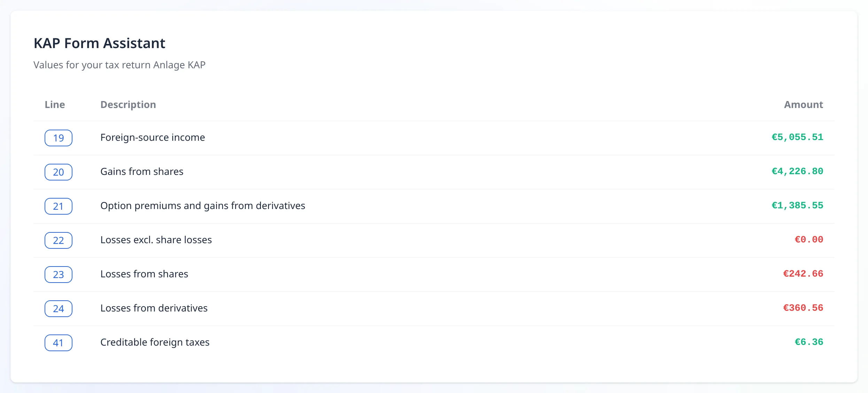868x393 pixels.
Task: Click the amount €360.56
Action: [803, 308]
